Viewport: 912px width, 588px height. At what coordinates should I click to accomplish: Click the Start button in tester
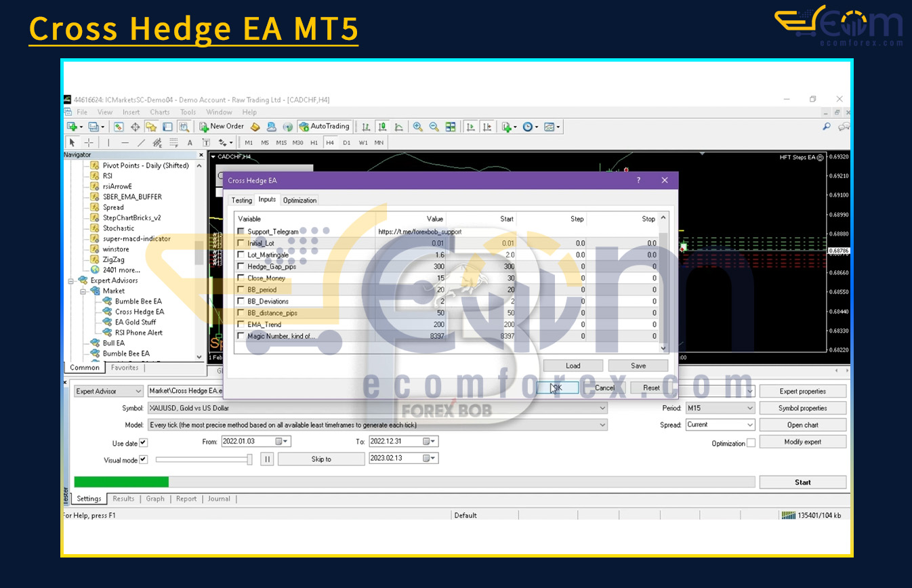click(x=802, y=482)
